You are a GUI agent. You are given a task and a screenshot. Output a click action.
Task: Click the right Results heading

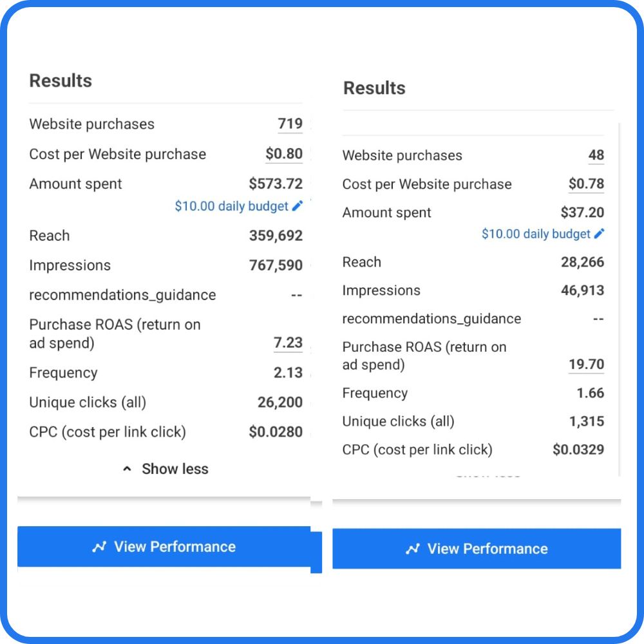[374, 88]
